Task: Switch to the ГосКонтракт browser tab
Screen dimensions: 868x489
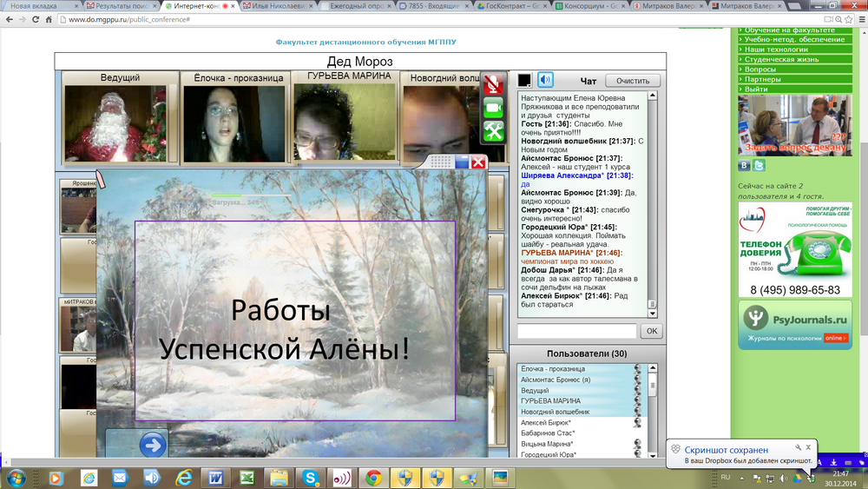Action: click(511, 6)
